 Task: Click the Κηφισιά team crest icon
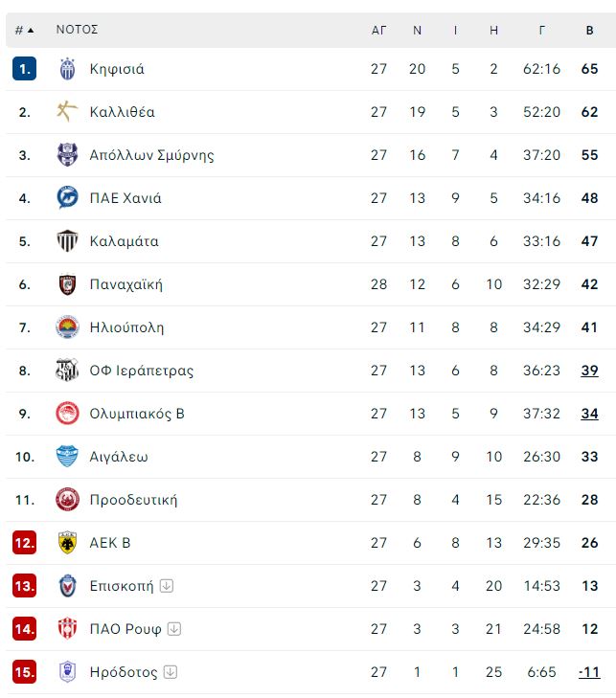[67, 69]
